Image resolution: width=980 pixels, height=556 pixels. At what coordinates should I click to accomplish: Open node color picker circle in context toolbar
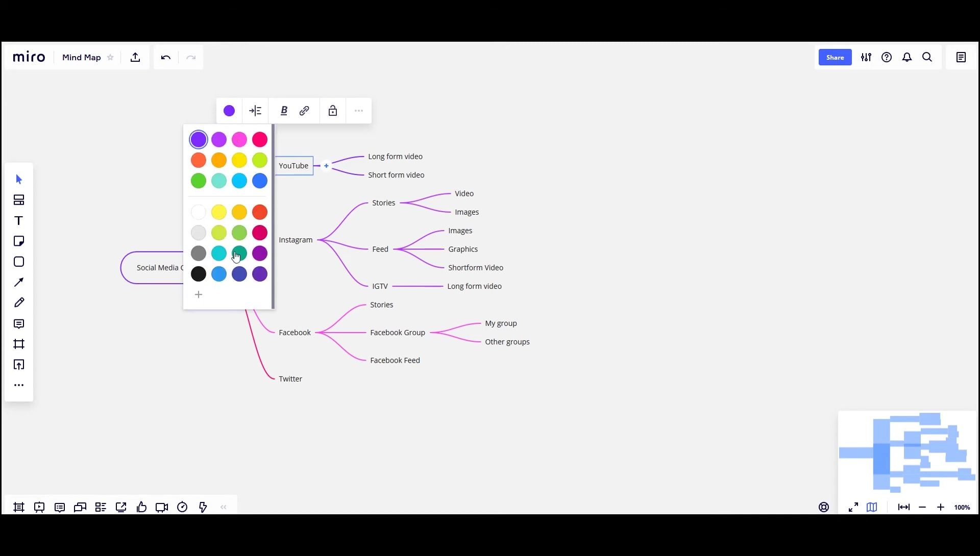[229, 111]
